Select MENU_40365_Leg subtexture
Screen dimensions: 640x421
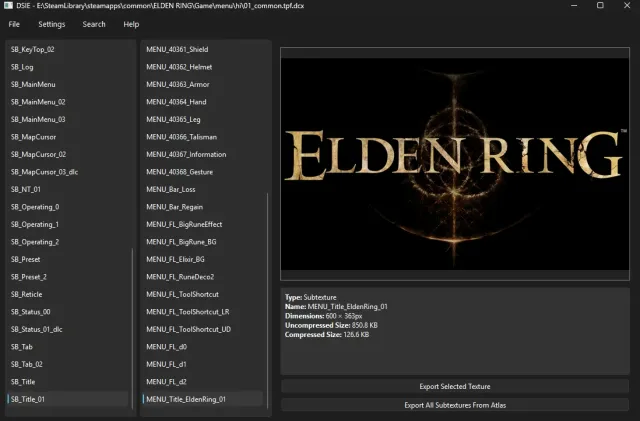(202, 120)
